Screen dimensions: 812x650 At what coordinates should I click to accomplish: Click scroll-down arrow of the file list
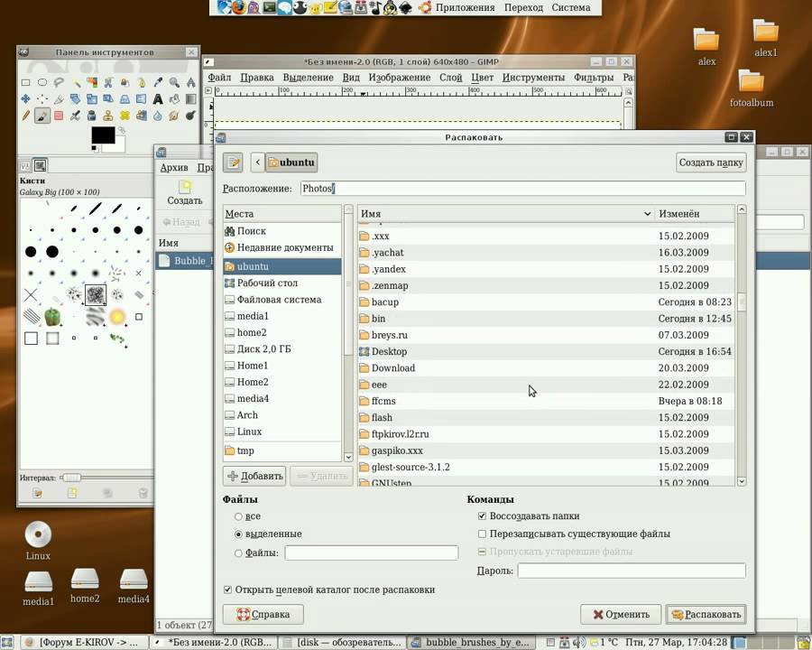(742, 481)
